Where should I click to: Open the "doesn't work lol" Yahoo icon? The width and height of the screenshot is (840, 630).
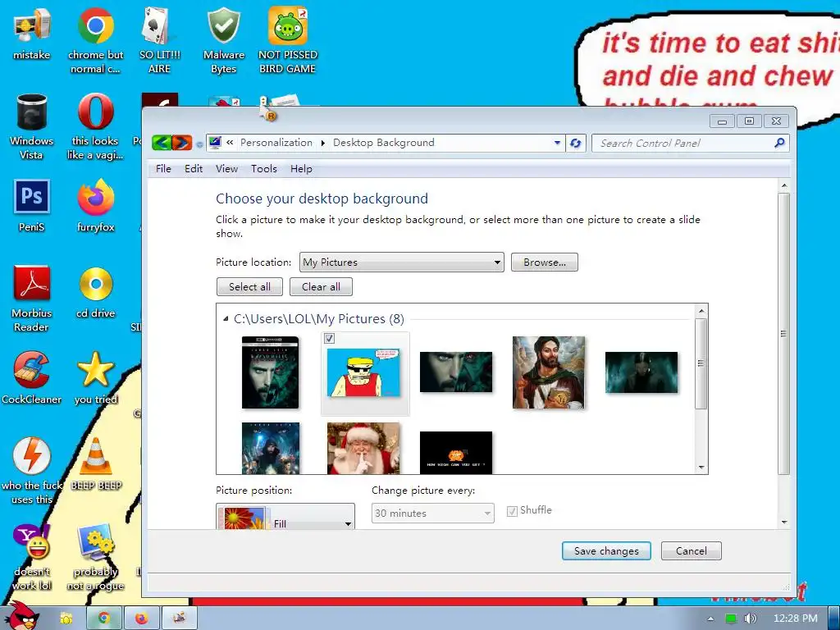[32, 557]
